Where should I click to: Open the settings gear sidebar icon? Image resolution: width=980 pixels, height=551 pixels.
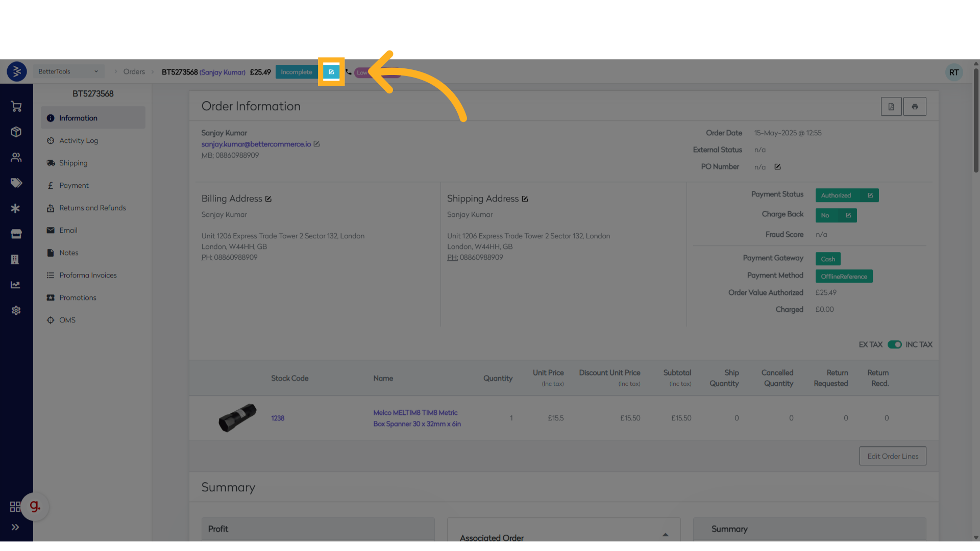click(16, 310)
